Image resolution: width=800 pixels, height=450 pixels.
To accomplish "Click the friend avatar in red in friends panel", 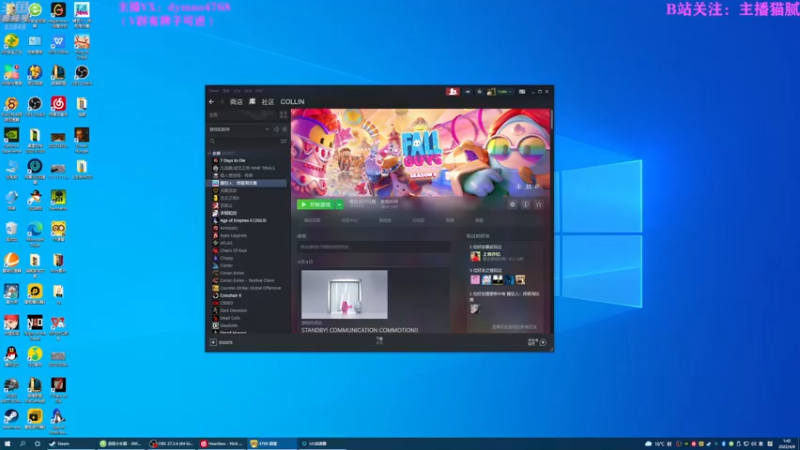I will pyautogui.click(x=475, y=256).
